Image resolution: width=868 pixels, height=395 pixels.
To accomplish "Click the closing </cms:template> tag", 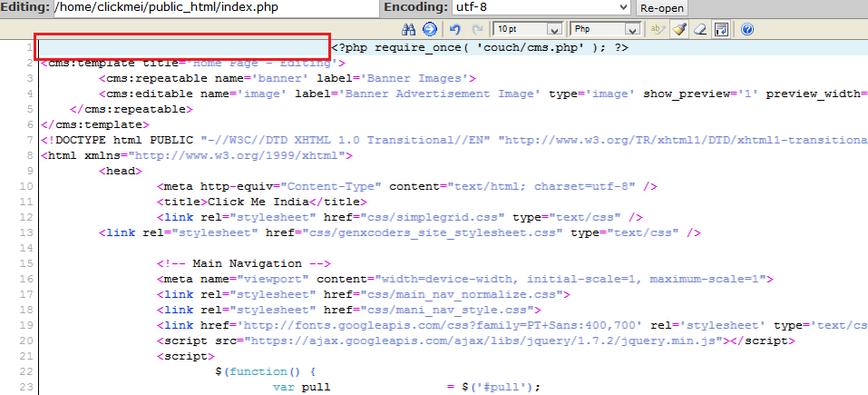I will (94, 124).
